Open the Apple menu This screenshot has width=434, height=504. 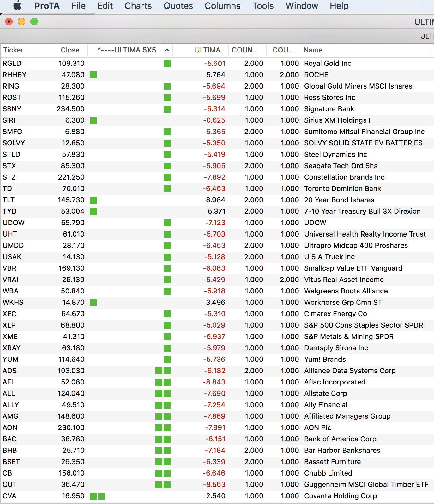click(x=17, y=6)
